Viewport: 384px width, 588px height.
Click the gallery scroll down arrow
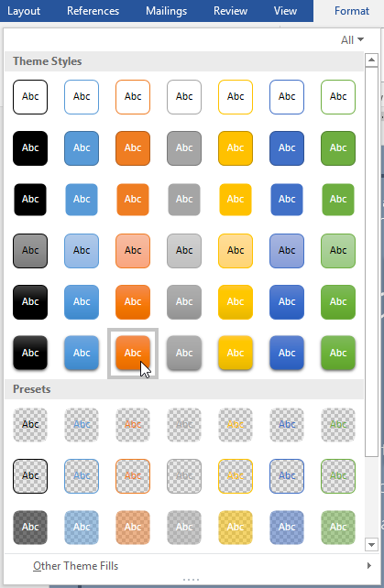pos(371,545)
